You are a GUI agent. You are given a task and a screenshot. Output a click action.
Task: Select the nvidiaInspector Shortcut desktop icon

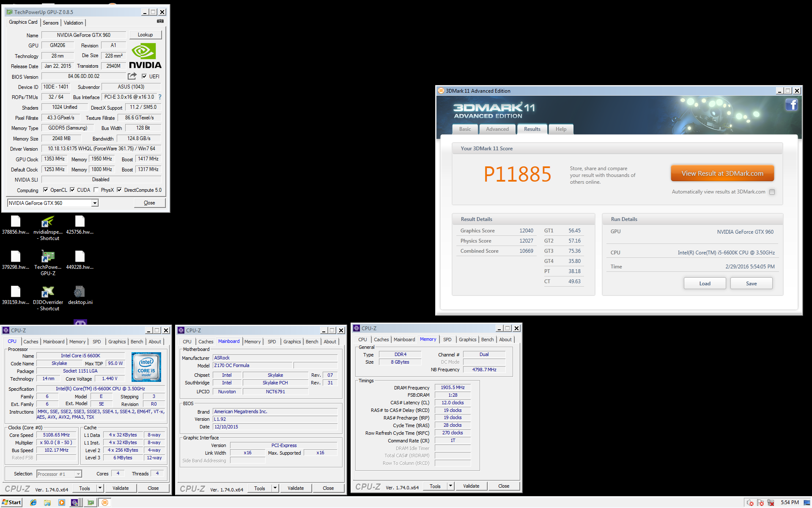(x=48, y=229)
